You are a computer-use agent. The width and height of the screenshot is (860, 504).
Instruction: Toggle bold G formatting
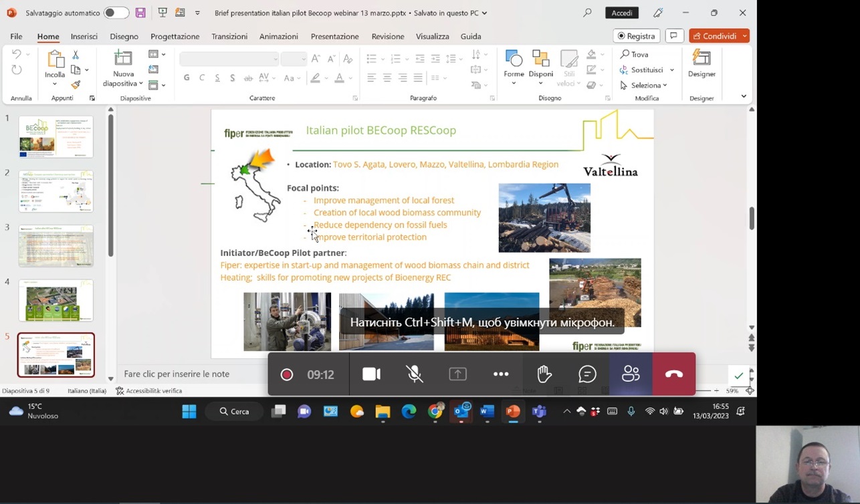click(x=187, y=78)
